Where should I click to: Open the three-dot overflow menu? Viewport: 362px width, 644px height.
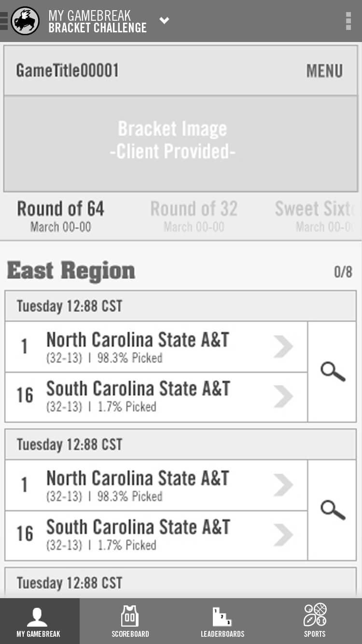(348, 21)
